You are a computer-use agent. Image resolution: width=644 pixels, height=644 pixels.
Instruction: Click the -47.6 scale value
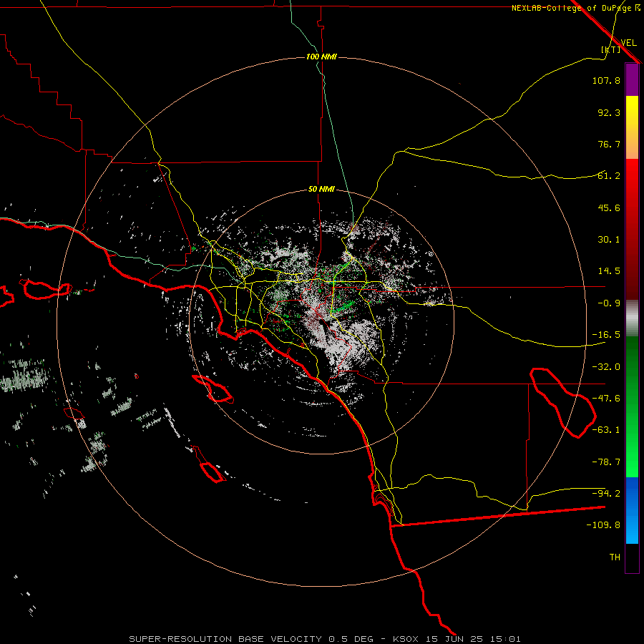(x=606, y=399)
